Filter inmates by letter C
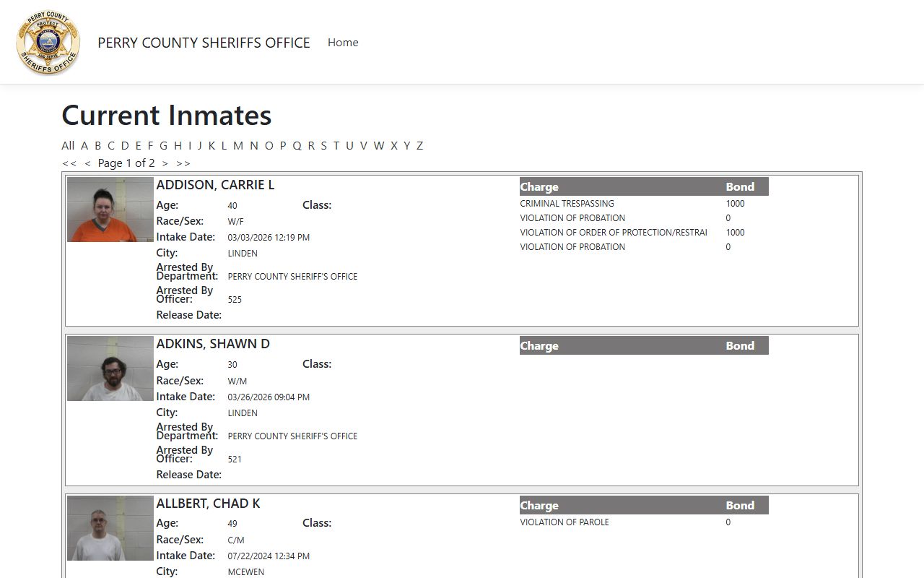 click(111, 145)
